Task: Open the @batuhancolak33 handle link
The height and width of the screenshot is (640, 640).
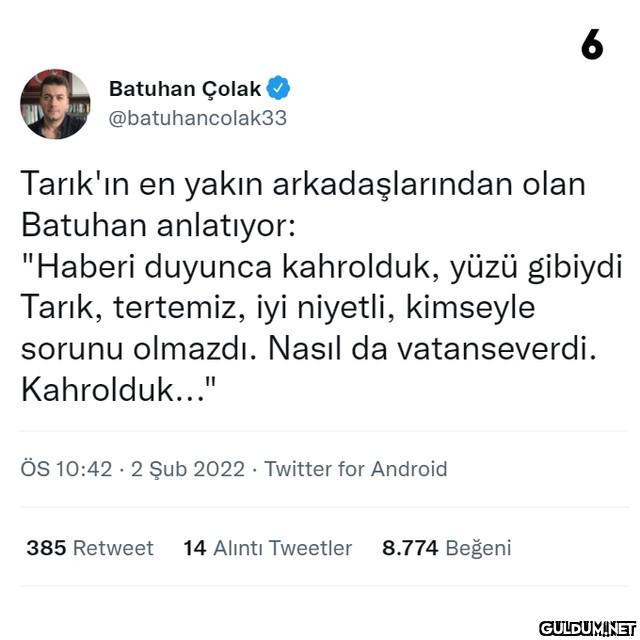Action: 198,118
